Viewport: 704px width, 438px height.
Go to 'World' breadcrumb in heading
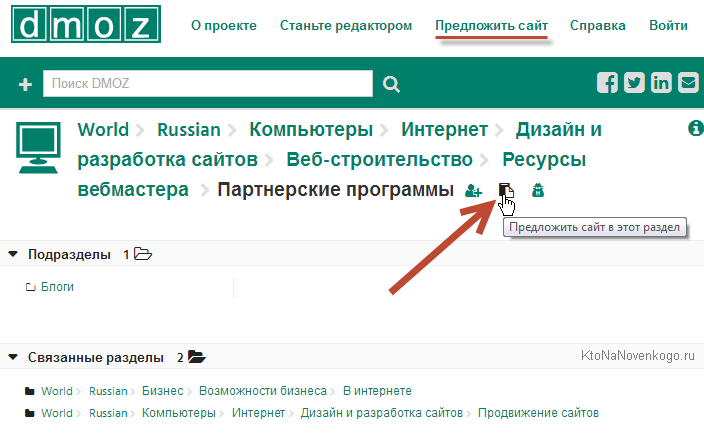coord(103,130)
